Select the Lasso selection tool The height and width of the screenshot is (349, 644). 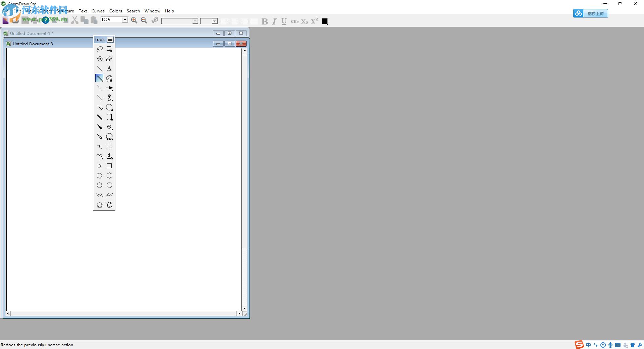click(x=100, y=49)
